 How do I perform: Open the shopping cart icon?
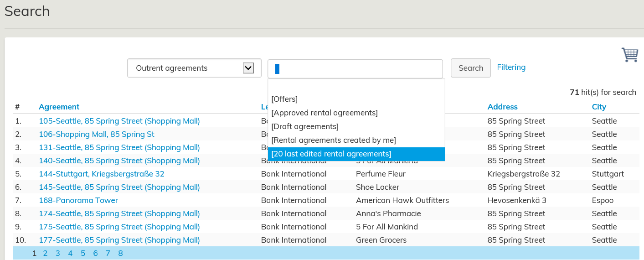630,55
